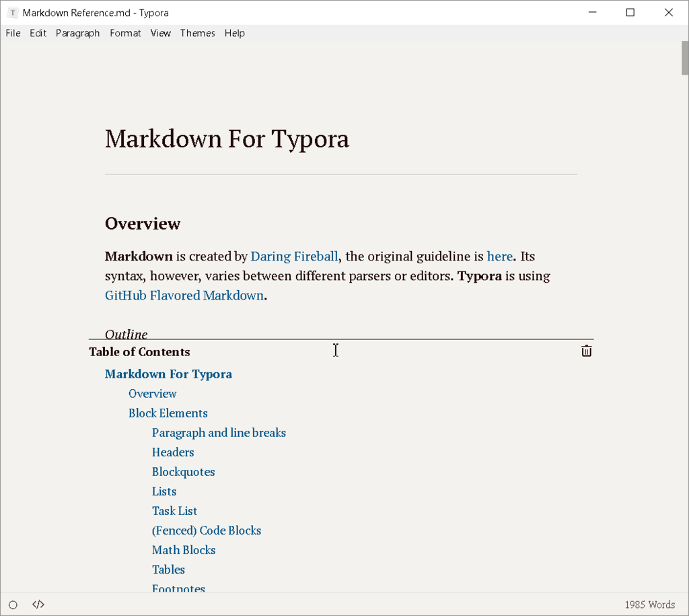Open the File menu
Viewport: 689px width, 616px height.
tap(13, 33)
